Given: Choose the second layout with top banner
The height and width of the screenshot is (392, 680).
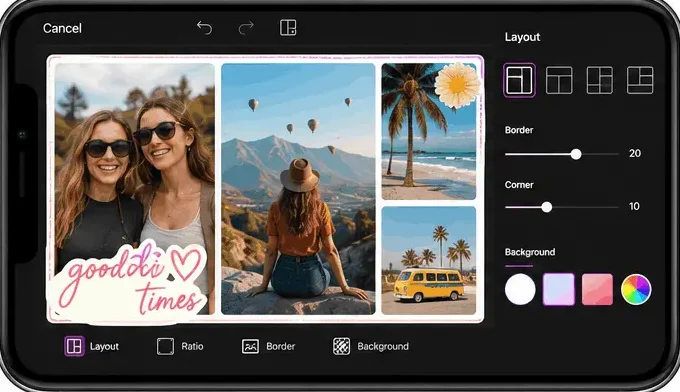Looking at the screenshot, I should [559, 80].
